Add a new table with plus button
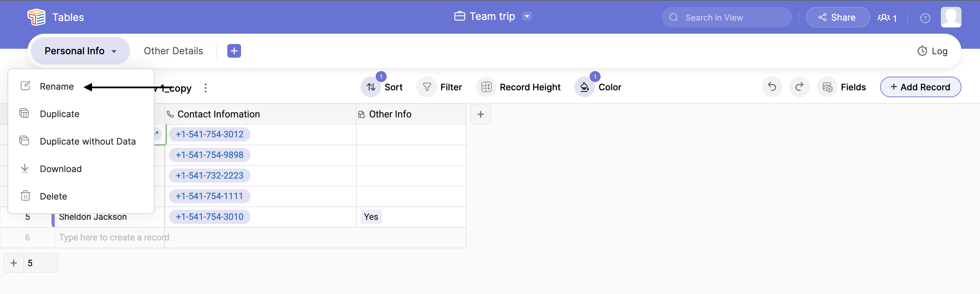The height and width of the screenshot is (294, 980). click(234, 51)
